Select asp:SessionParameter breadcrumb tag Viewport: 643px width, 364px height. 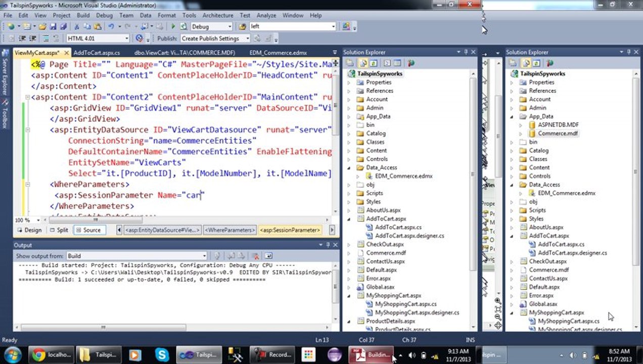point(290,230)
